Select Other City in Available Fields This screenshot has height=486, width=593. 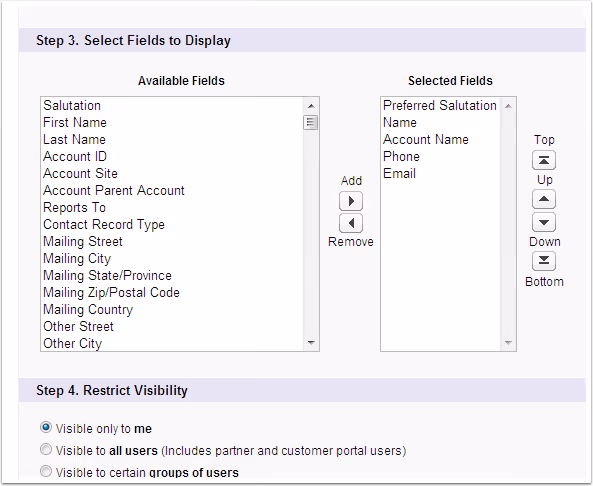172,343
